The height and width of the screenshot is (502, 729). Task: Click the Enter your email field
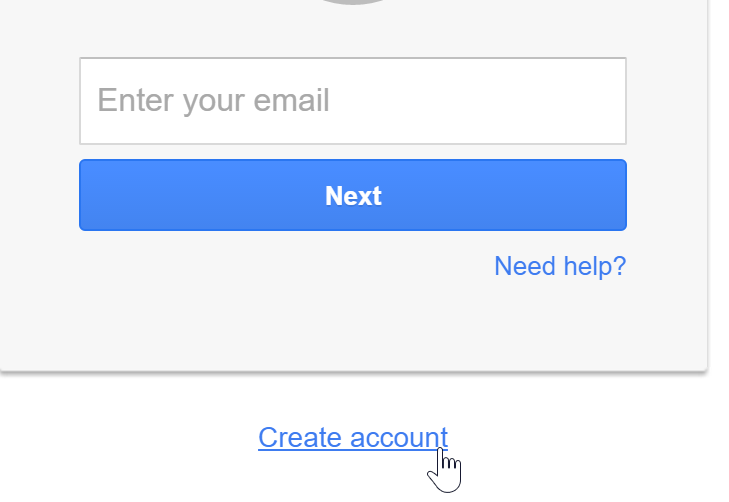pyautogui.click(x=353, y=101)
